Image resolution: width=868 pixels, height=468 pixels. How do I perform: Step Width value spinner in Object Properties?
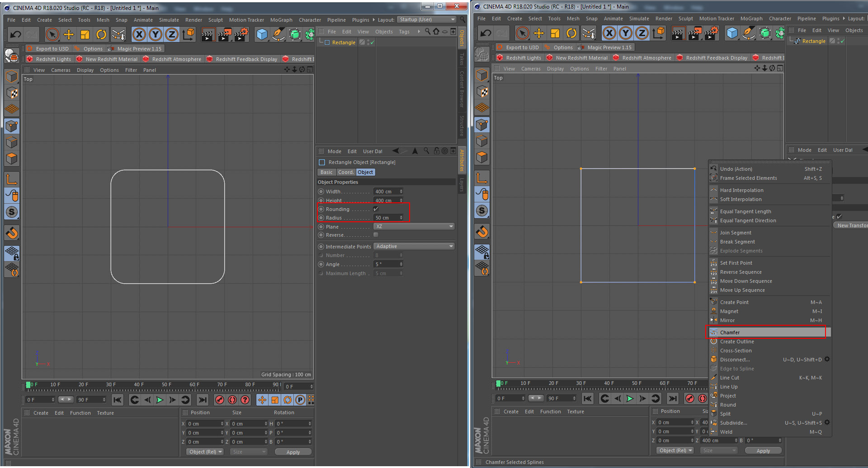(x=401, y=192)
